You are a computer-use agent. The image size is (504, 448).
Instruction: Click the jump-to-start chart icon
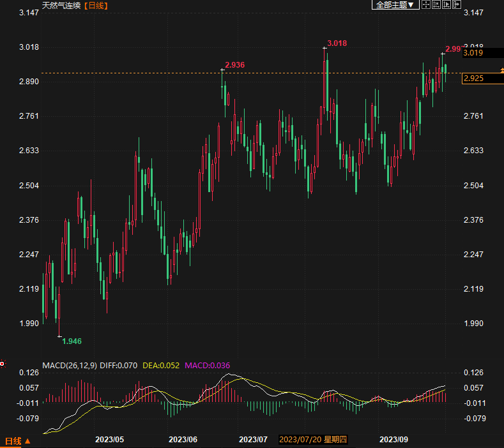[436, 5]
